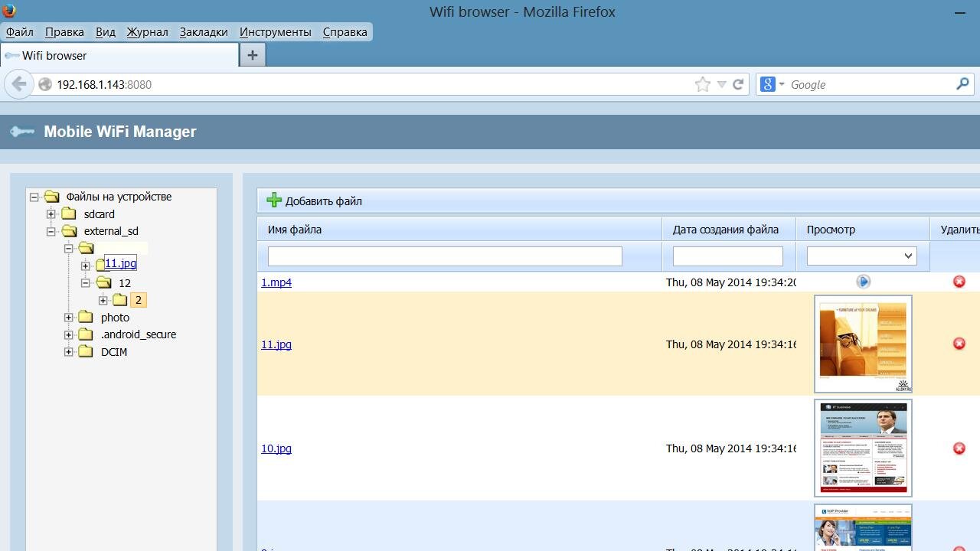
Task: Reload the page with the refresh icon
Action: (x=738, y=84)
